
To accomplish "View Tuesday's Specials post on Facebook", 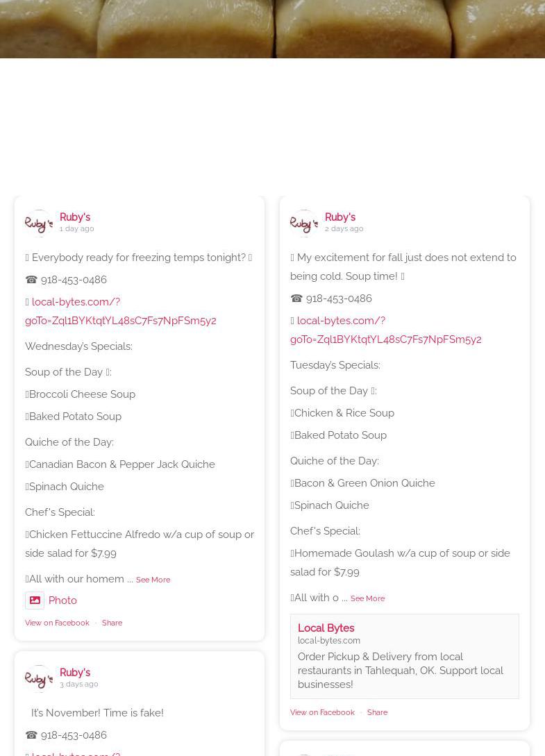I will pyautogui.click(x=322, y=712).
